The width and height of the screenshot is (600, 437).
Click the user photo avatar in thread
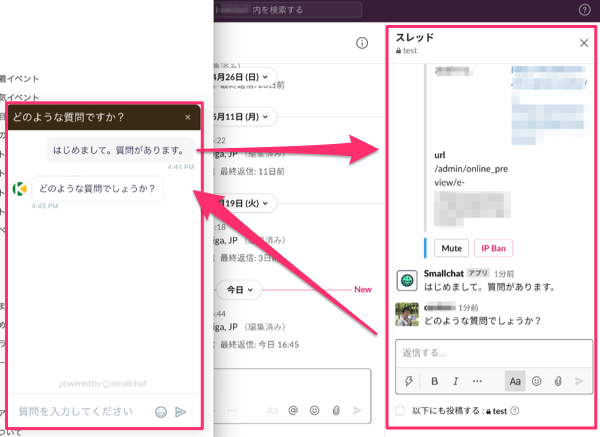pos(407,315)
